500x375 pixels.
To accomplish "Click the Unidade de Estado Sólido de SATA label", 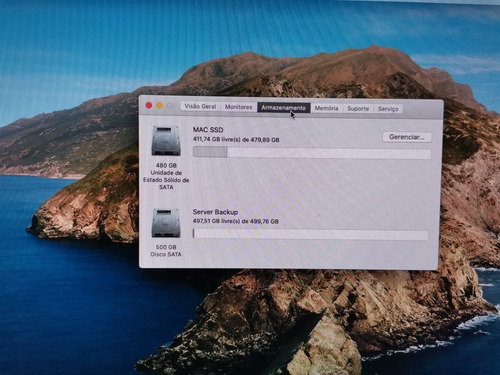I will tap(166, 180).
